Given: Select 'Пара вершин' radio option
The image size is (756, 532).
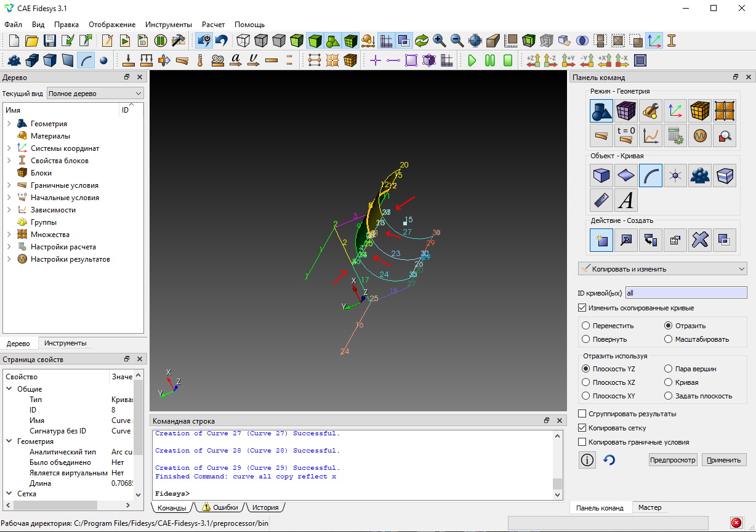Looking at the screenshot, I should click(x=669, y=369).
